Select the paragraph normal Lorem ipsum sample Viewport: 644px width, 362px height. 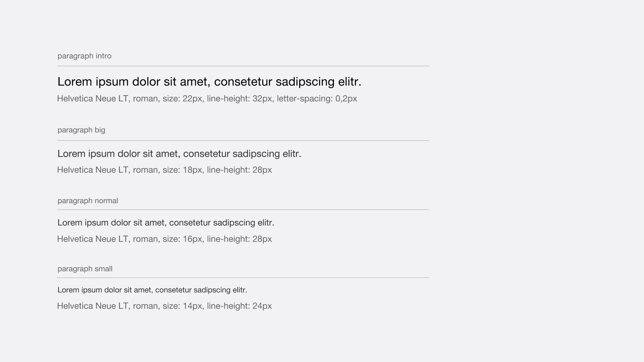click(x=166, y=223)
